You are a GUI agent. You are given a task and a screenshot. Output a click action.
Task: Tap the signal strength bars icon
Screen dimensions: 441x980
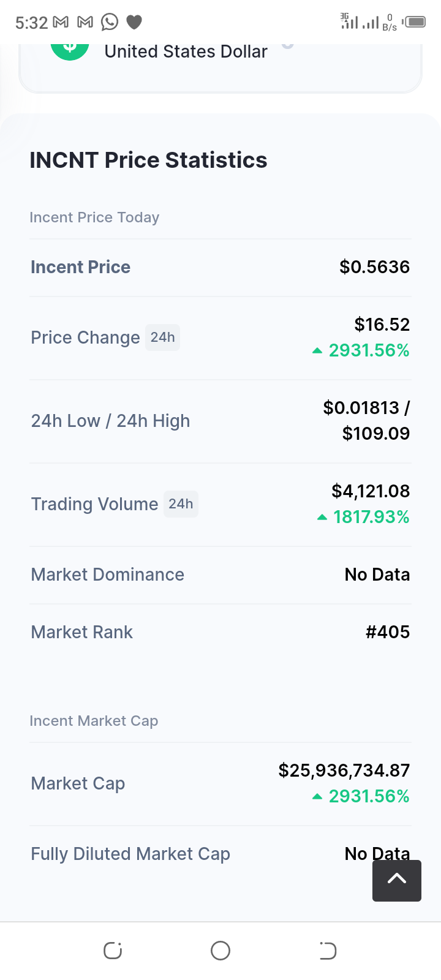pos(371,23)
